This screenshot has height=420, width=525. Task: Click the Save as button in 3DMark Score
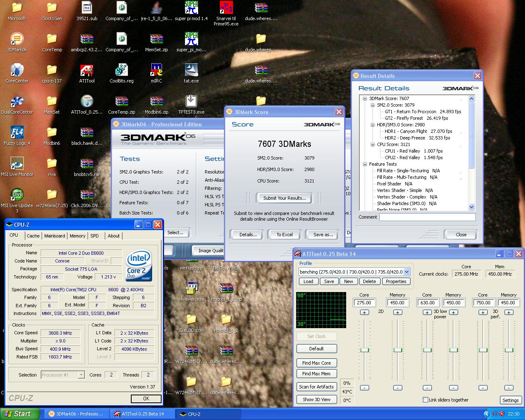point(323,234)
